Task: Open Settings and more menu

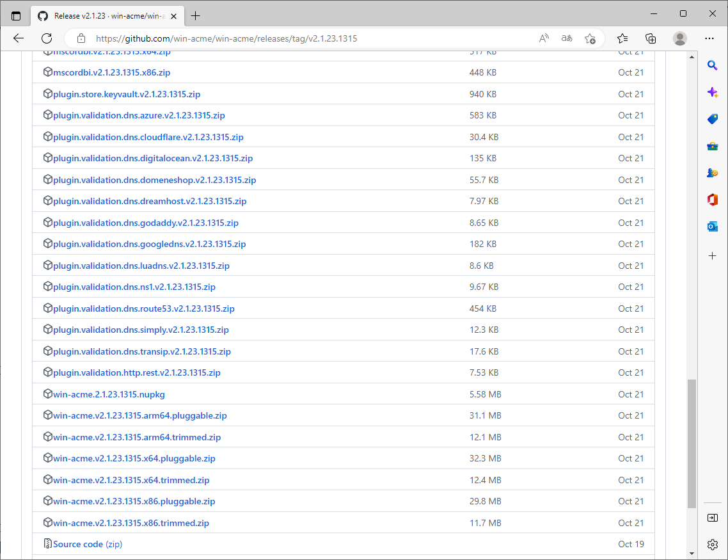Action: (709, 38)
